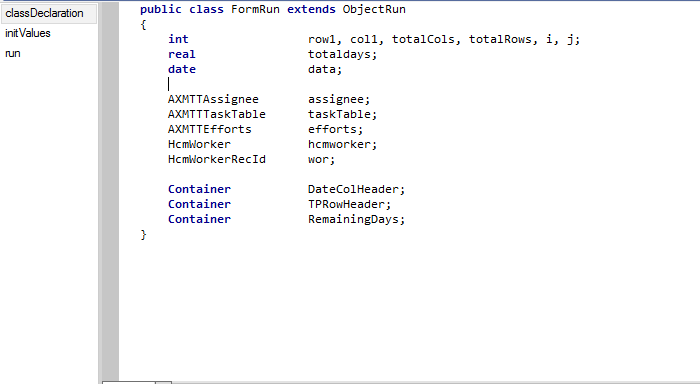Image resolution: width=700 pixels, height=384 pixels.
Task: Click the type 'AXMTTEfforts'
Action: tap(210, 129)
